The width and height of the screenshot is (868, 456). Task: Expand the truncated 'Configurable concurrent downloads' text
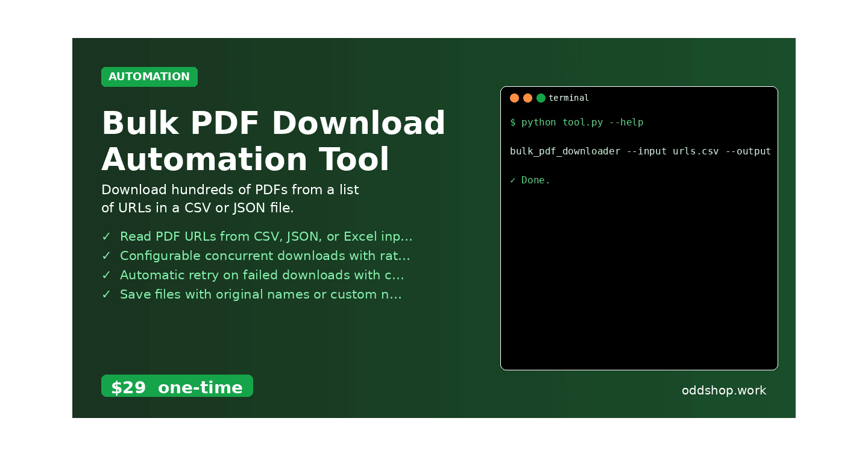click(x=265, y=256)
